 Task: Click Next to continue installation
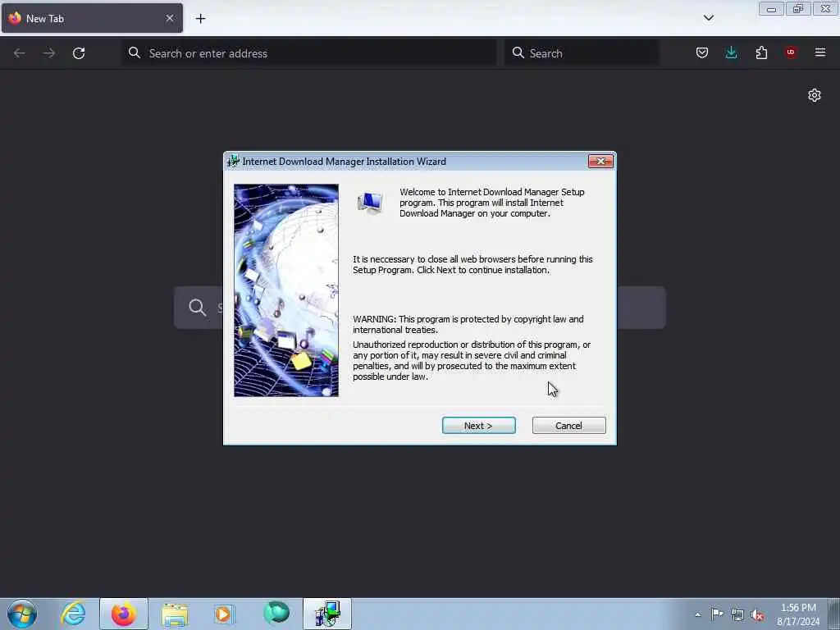click(x=478, y=426)
